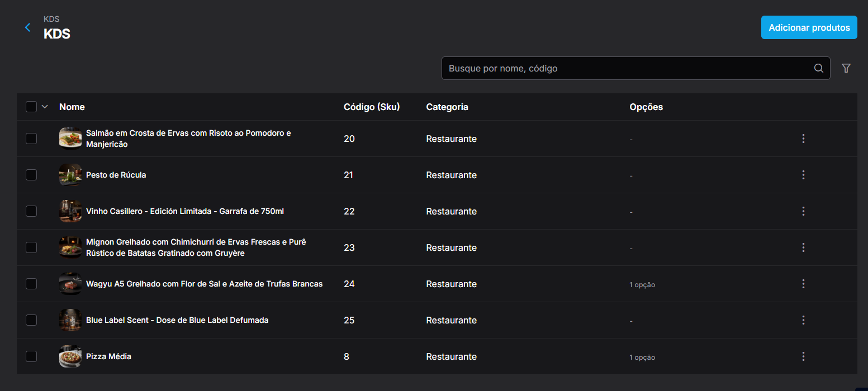Open the three-dot menu for Blue Label Scent
The height and width of the screenshot is (391, 868).
[x=803, y=320]
